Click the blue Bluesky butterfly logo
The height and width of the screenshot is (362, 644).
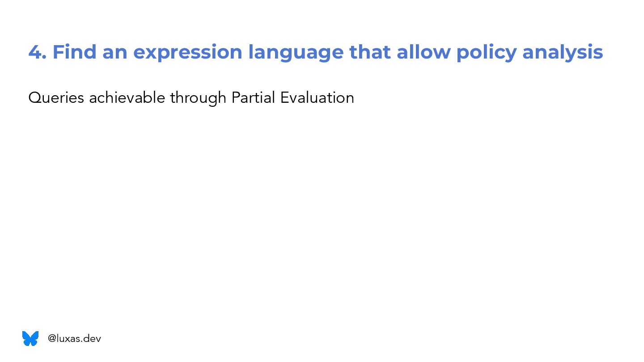[30, 338]
